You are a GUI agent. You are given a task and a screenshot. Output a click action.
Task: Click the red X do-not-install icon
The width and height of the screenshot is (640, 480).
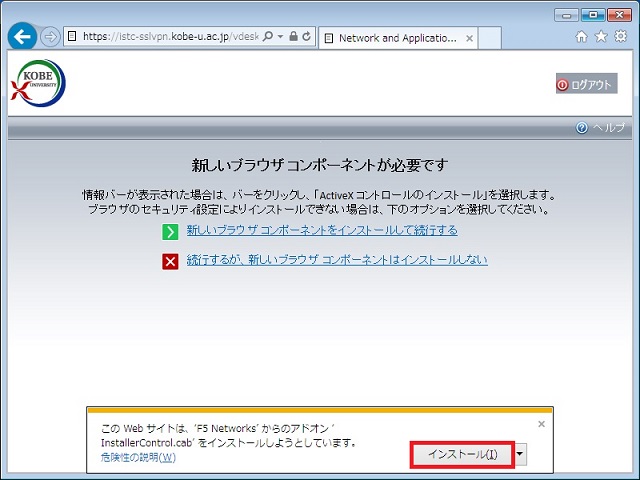170,261
